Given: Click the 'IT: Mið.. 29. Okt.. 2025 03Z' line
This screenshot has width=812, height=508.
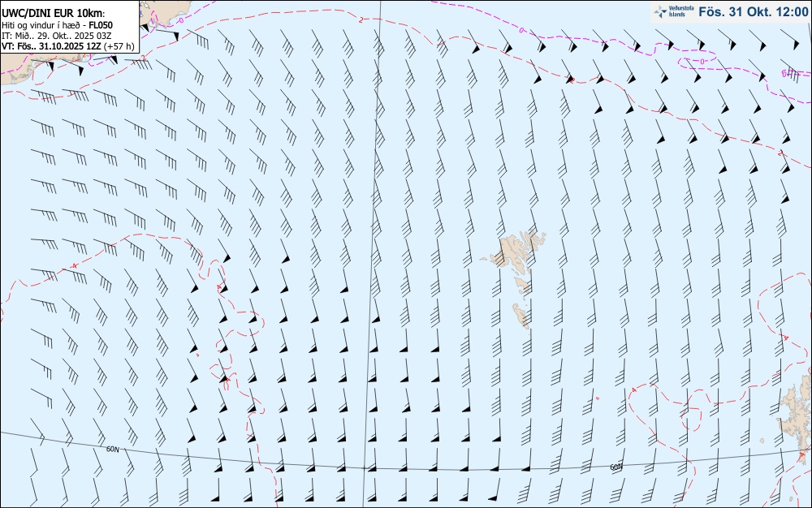Looking at the screenshot, I should click(x=57, y=36).
